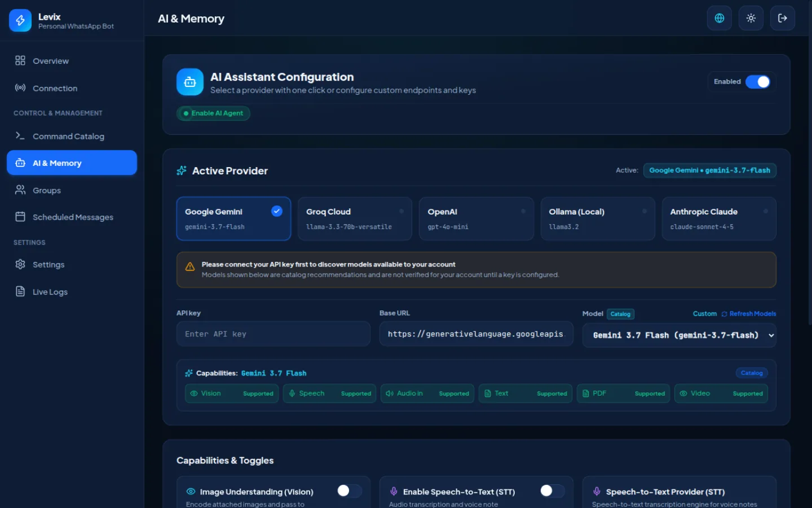
Task: Toggle Enable Speech-to-Text (STT) switch
Action: point(552,491)
